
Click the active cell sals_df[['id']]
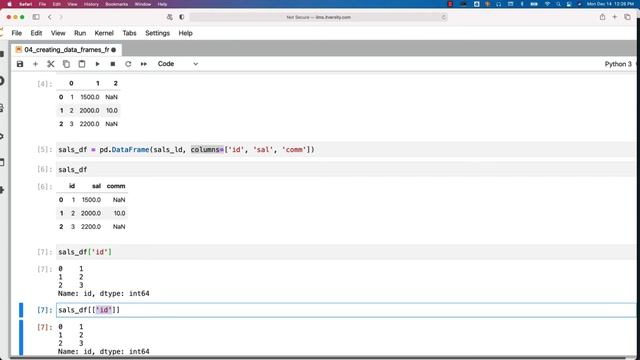[x=345, y=310]
